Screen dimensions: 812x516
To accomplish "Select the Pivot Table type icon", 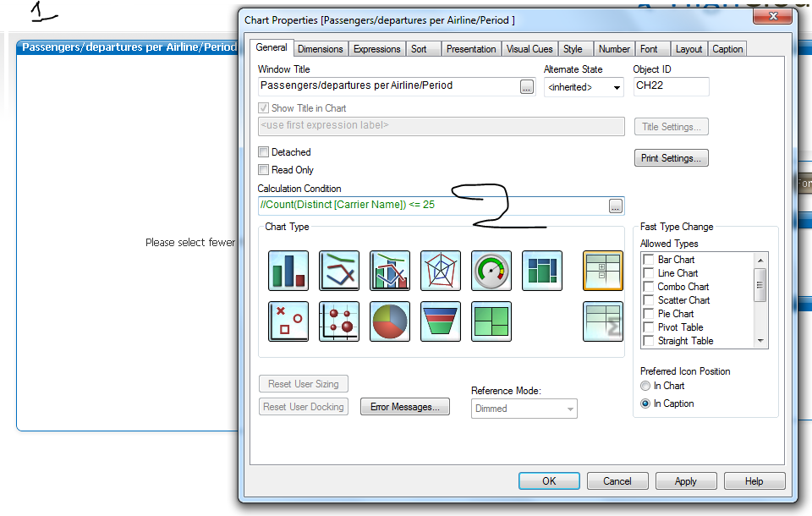I will click(603, 271).
